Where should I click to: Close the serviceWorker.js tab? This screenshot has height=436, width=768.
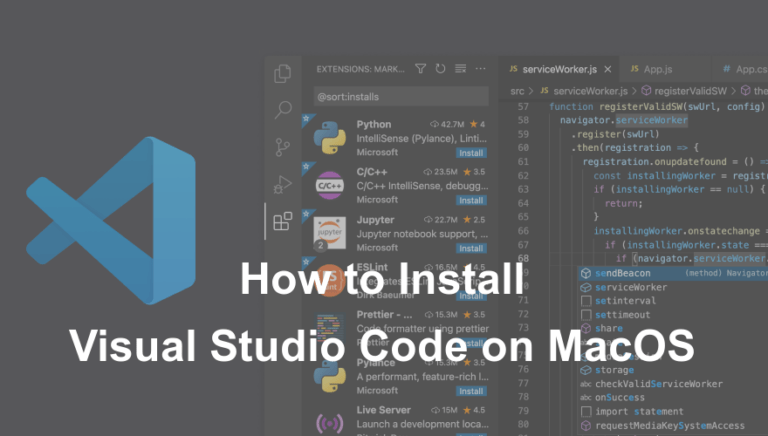click(607, 69)
